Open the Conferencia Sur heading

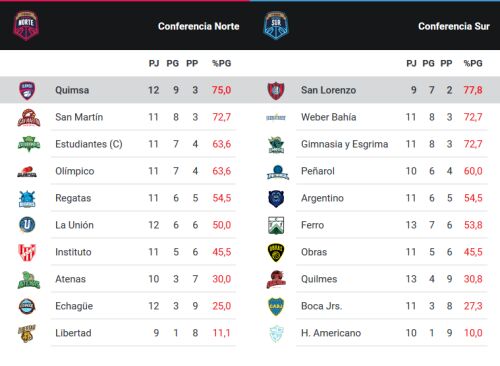tap(454, 26)
